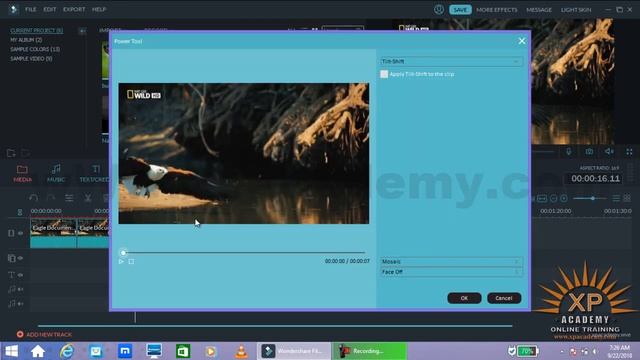Take a snapshot with camera icon
Viewport: 640px width, 360px height.
coord(589,151)
